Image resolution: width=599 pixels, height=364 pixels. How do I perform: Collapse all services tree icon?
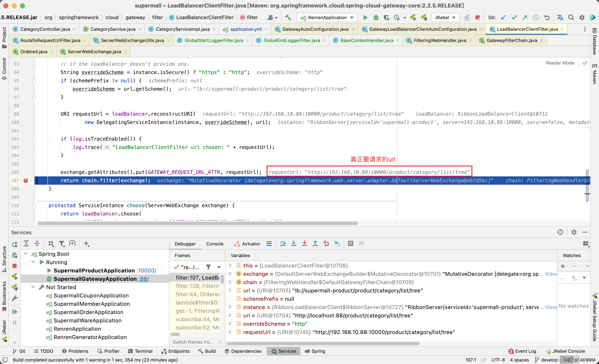[x=37, y=243]
